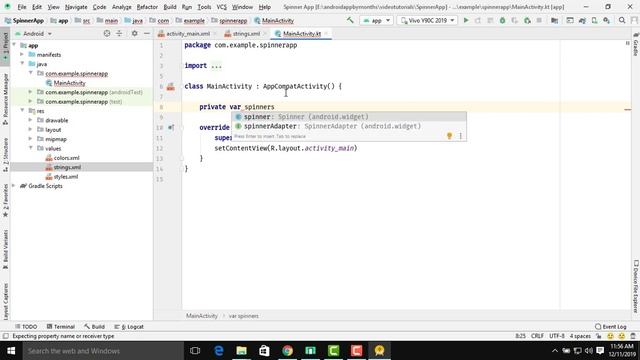Open the Terminal tool window
The height and width of the screenshot is (360, 640).
click(x=60, y=327)
